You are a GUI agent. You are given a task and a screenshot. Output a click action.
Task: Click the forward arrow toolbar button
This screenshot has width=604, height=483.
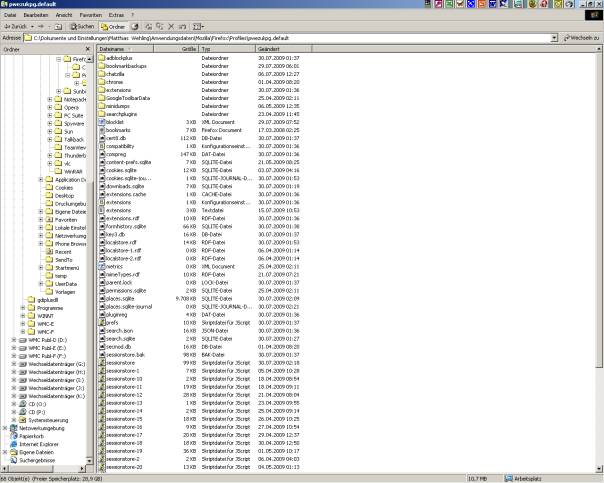click(41, 27)
